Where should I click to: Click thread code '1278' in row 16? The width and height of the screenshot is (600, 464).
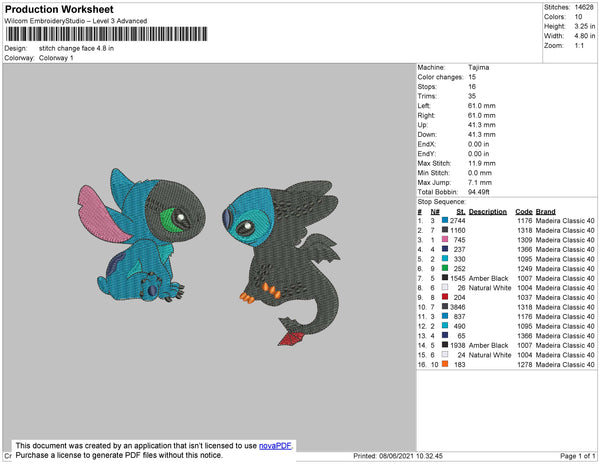click(x=525, y=365)
